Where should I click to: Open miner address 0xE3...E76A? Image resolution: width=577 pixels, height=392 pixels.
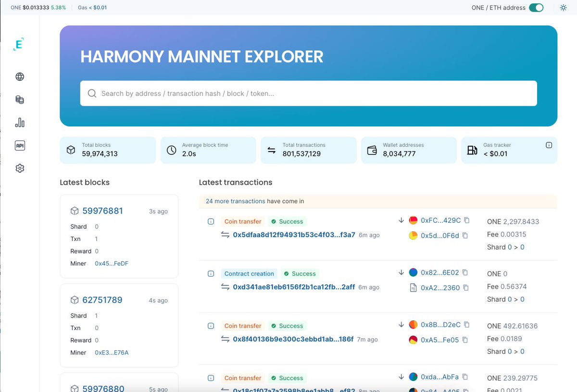point(112,353)
